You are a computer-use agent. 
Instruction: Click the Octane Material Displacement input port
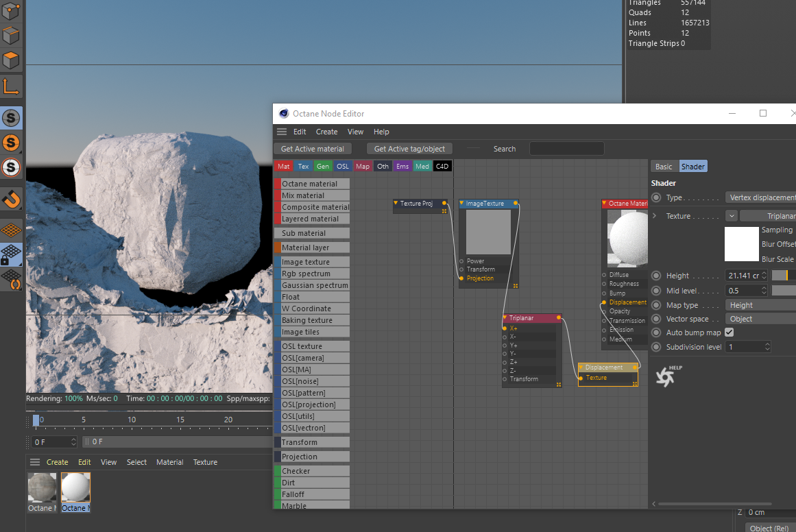tap(604, 302)
